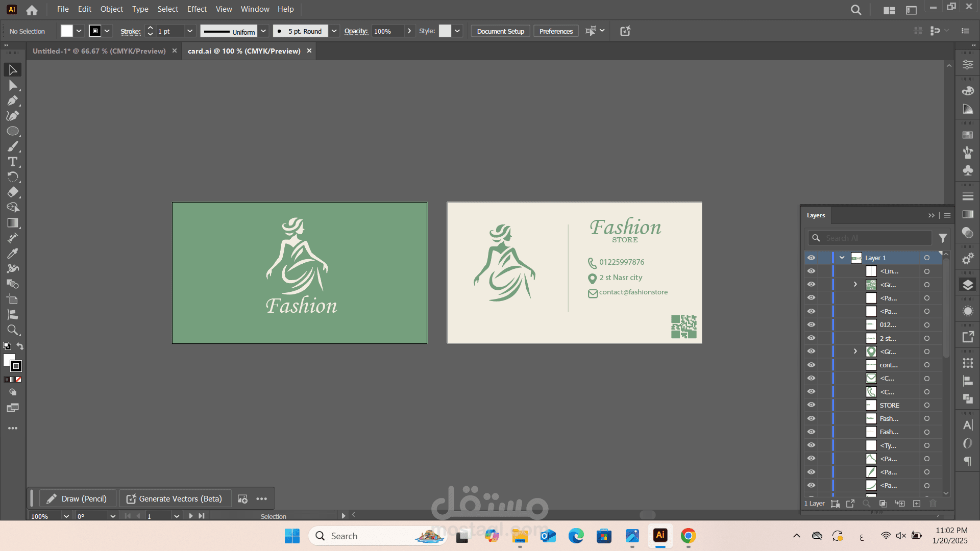
Task: Click the fill color swatch in control bar
Action: pos(67,31)
